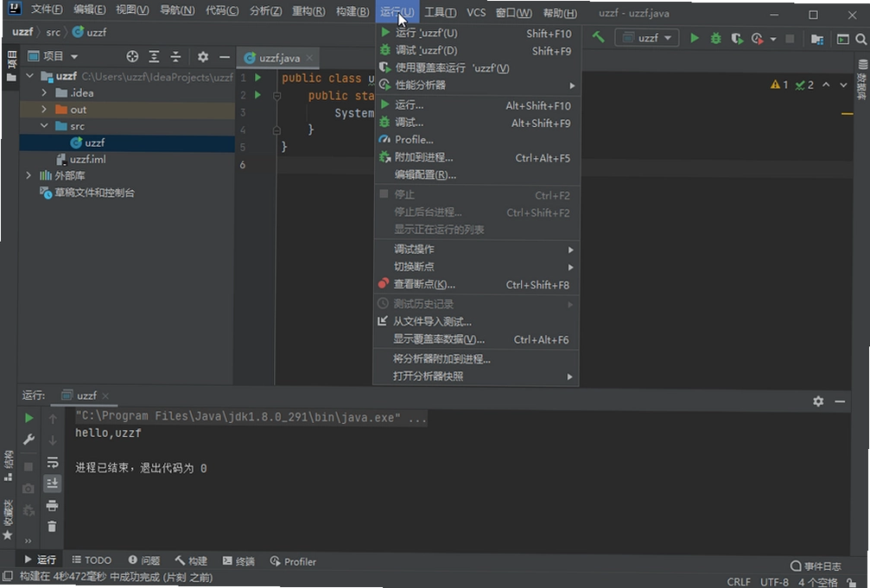The width and height of the screenshot is (870, 588).
Task: Open the uzzf run configuration dropdown
Action: click(x=647, y=38)
